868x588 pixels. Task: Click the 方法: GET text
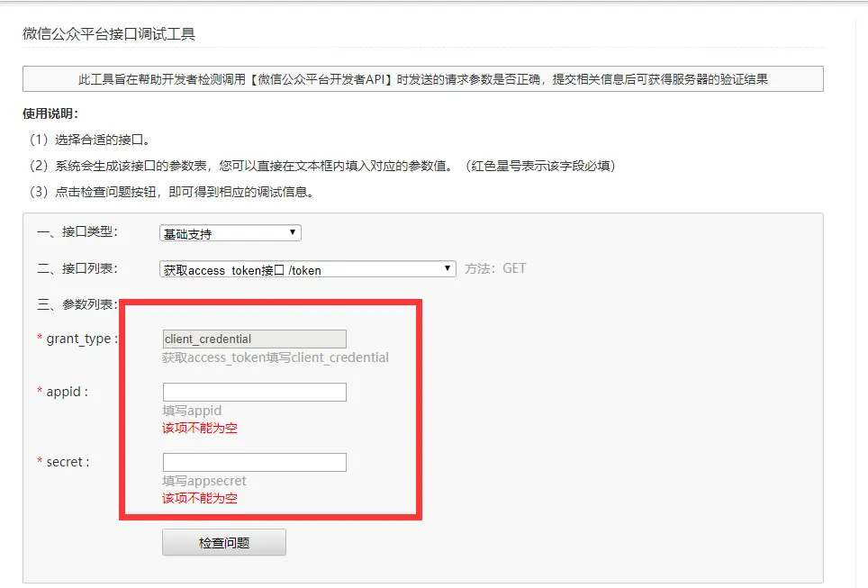click(495, 268)
